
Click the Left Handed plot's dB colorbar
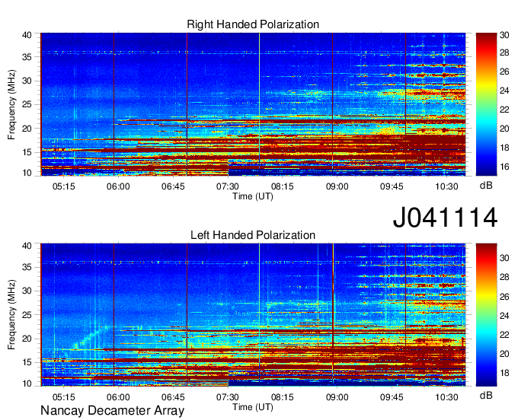486,314
